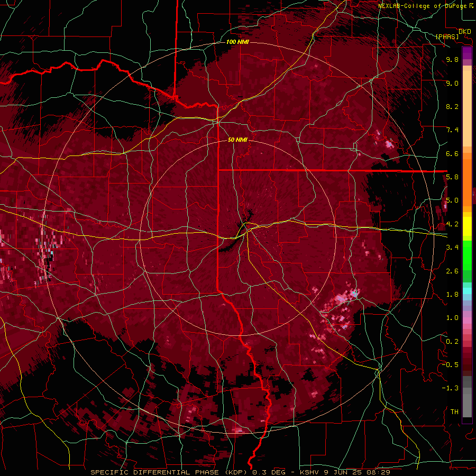
Task: Click the -0.5 legend value
Action: click(450, 365)
